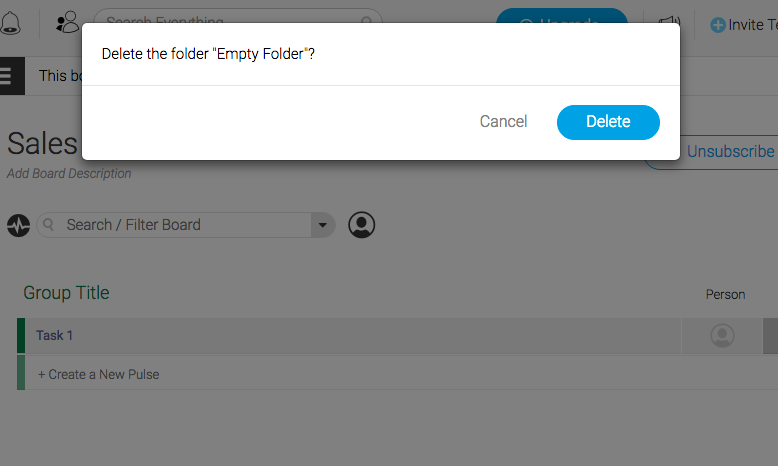
Task: Click the green Task 1 color bar
Action: pyautogui.click(x=21, y=335)
